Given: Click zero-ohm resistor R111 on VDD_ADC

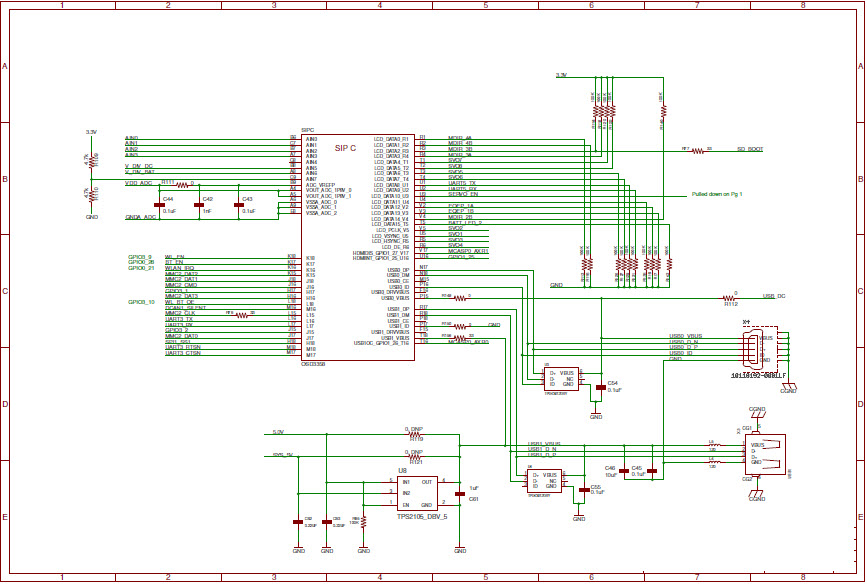Looking at the screenshot, I should [180, 185].
